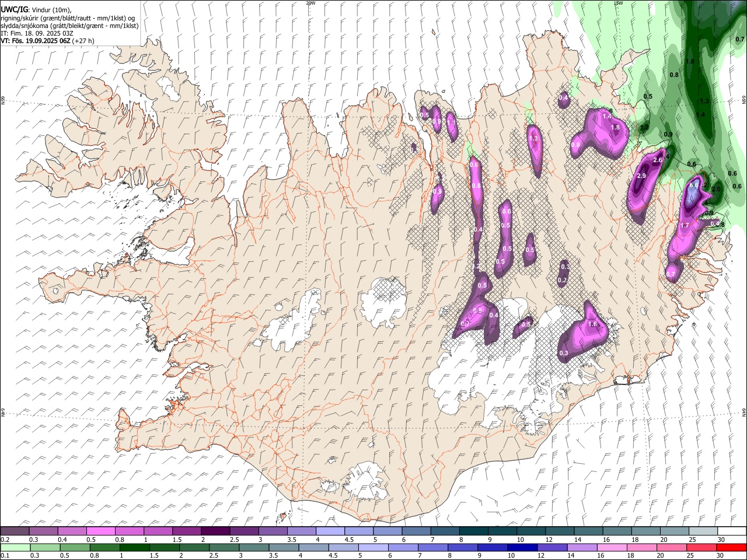Click the bright red swatch labeled 30 in the lower legend row
Screen dimensions: 747x560
(731, 548)
